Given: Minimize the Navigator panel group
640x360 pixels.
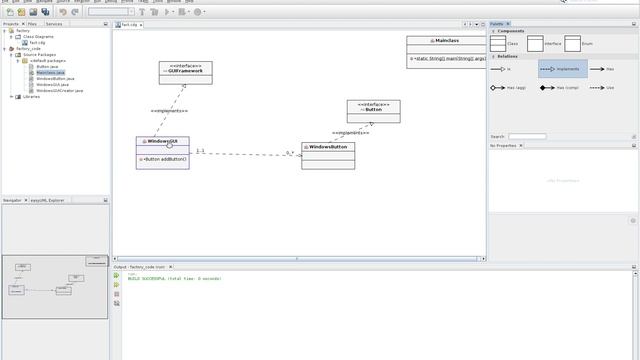Looking at the screenshot, I should click(x=106, y=200).
